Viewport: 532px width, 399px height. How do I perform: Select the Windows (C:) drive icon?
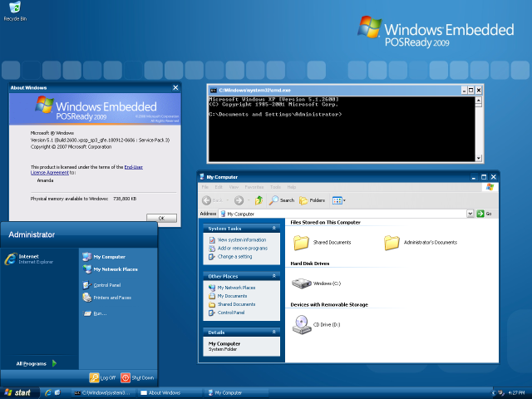tap(301, 283)
